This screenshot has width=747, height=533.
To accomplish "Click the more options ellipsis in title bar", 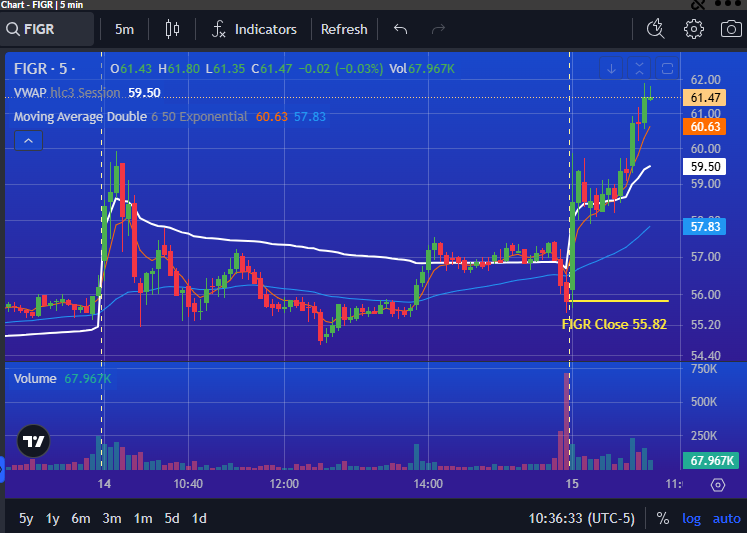I will pyautogui.click(x=728, y=4).
